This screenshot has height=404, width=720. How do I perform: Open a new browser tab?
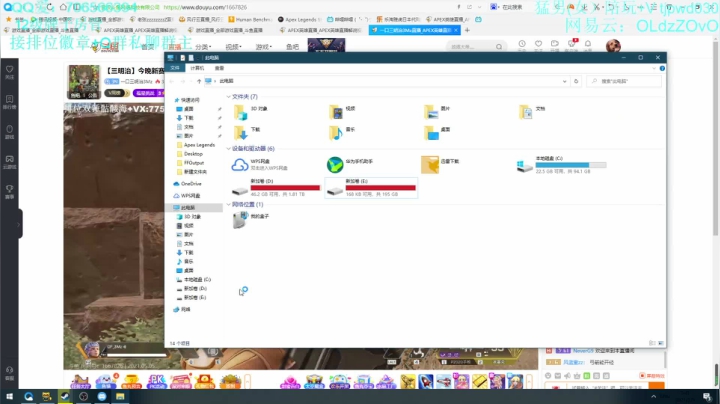[x=467, y=30]
